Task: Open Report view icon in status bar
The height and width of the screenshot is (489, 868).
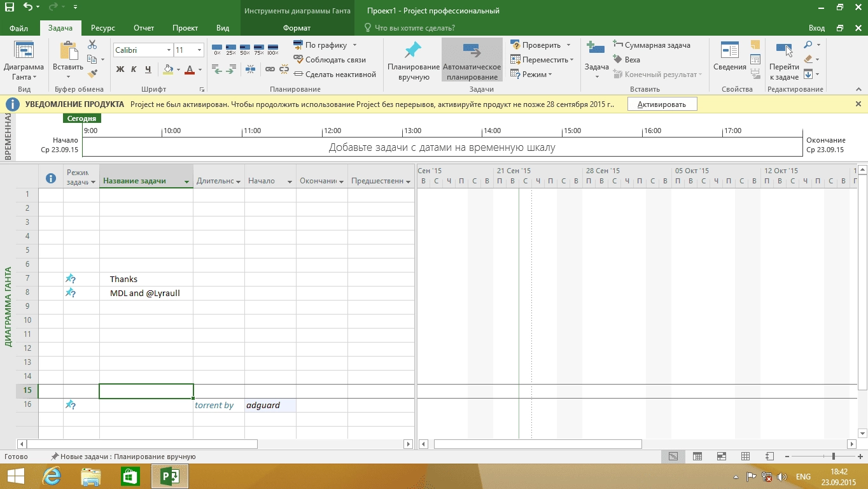Action: [x=769, y=457]
